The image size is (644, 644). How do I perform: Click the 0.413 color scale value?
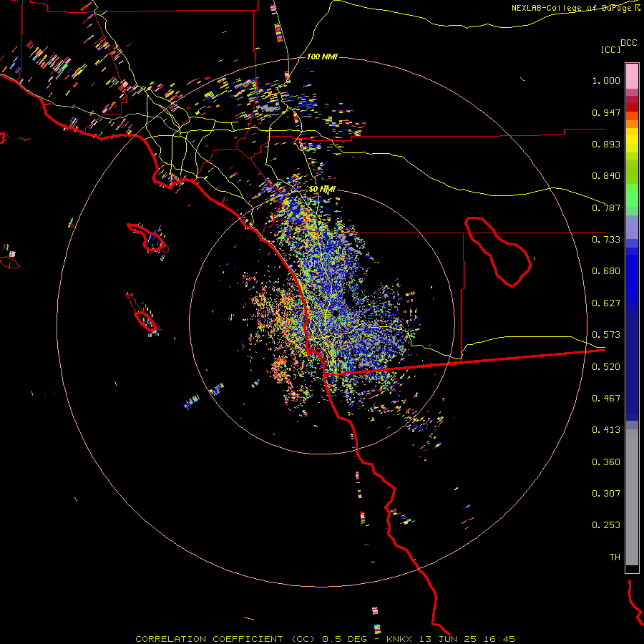point(606,430)
